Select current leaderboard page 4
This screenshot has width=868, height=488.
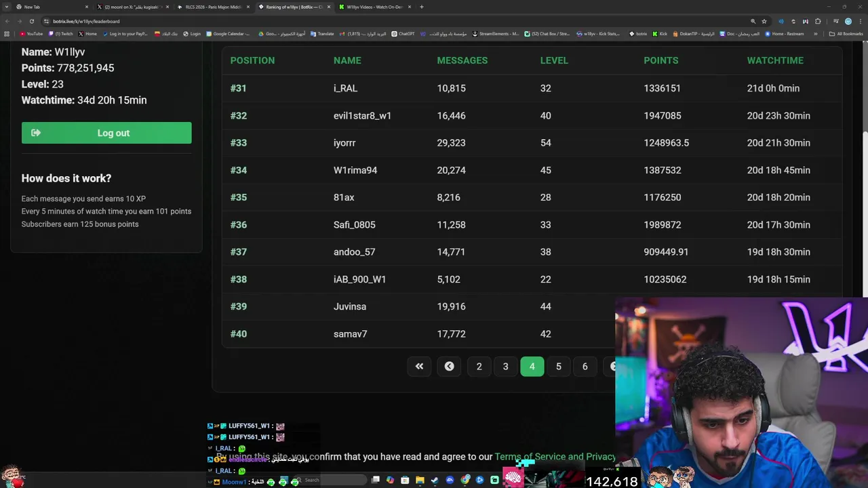(x=532, y=366)
